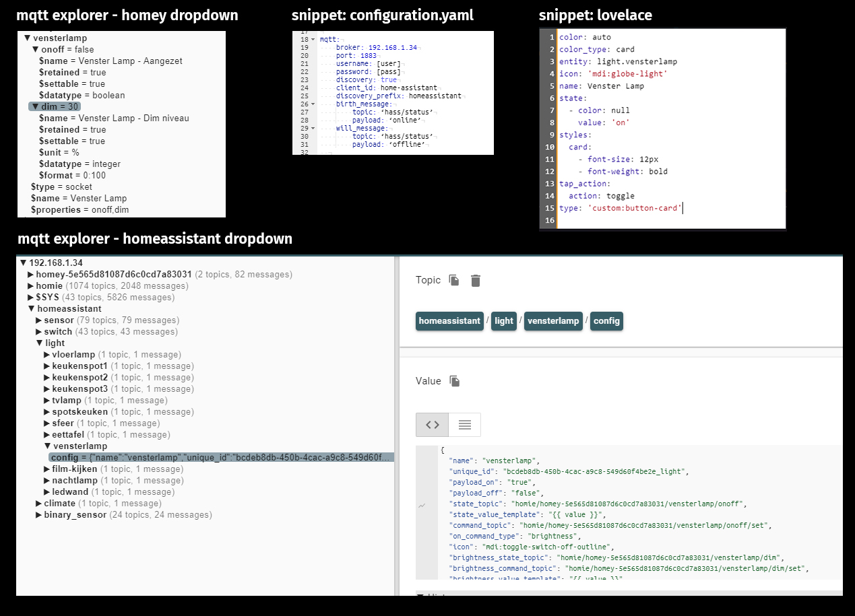
Task: Expand the nachtlamp node
Action: point(47,481)
